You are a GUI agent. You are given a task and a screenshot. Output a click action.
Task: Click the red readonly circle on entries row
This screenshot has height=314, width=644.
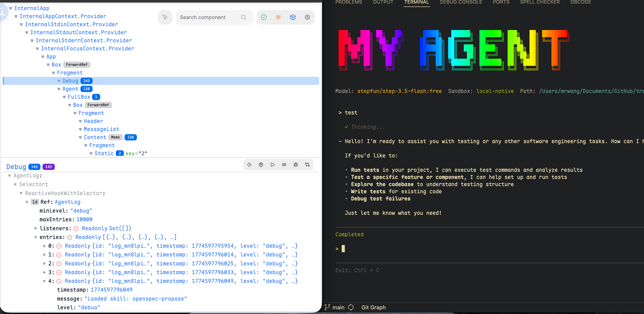point(70,237)
